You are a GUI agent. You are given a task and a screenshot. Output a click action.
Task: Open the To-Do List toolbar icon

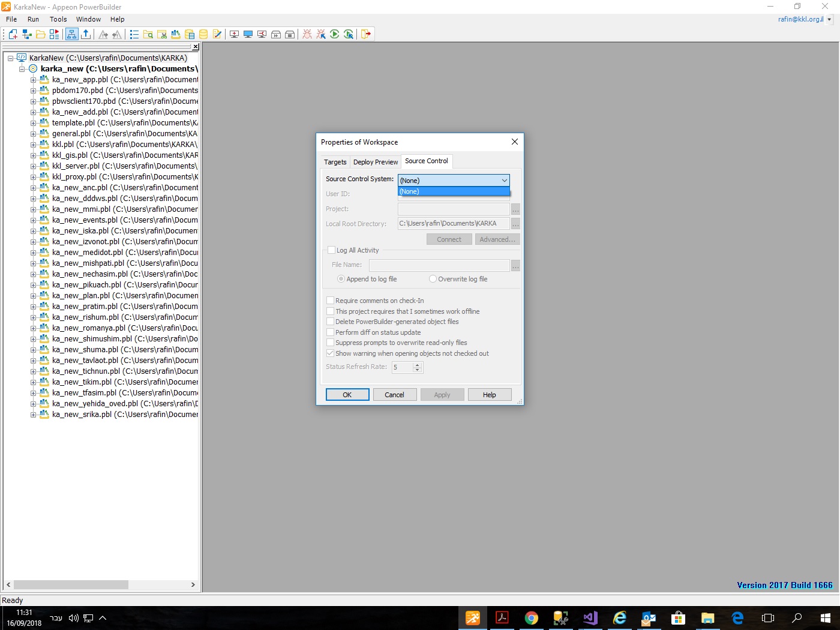(x=134, y=34)
